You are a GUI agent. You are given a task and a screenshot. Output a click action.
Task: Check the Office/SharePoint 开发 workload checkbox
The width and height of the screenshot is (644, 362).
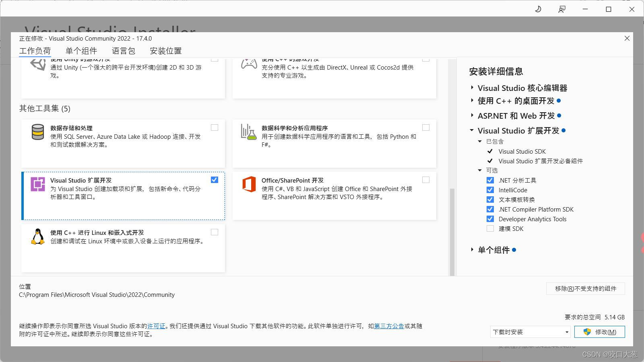[x=426, y=180]
